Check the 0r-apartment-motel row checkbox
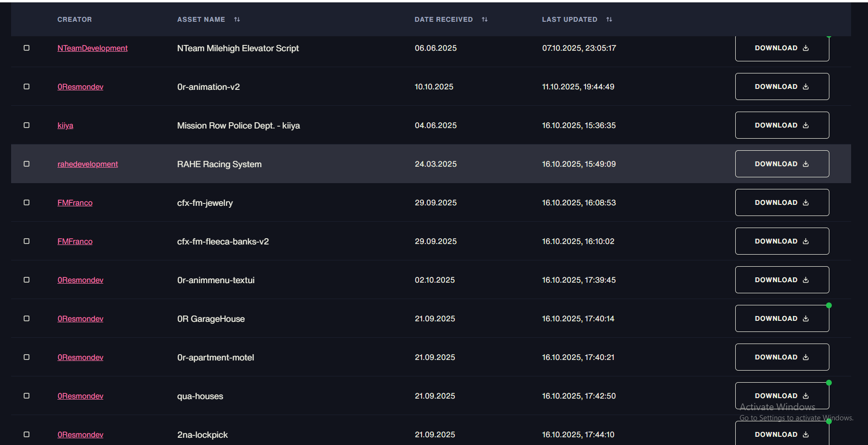This screenshot has height=445, width=868. tap(27, 357)
